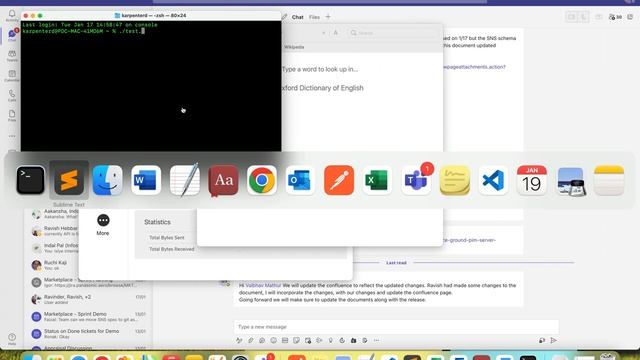
Task: Open the ground-pim-server link in chat
Action: tap(469, 240)
